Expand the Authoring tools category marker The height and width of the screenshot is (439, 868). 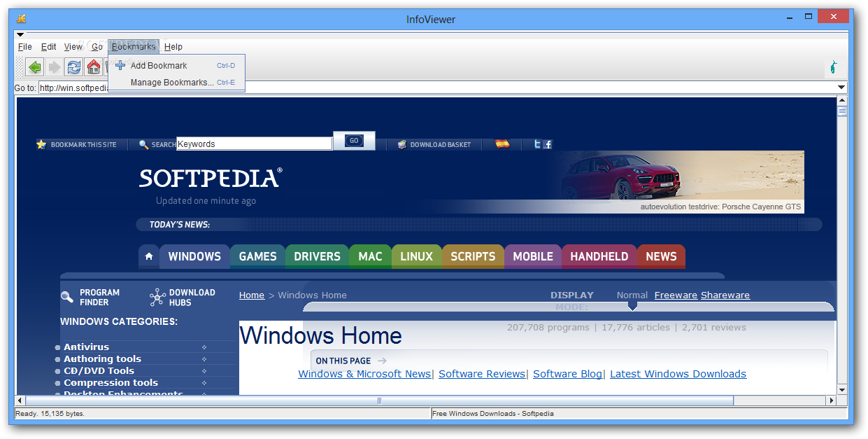pos(204,359)
